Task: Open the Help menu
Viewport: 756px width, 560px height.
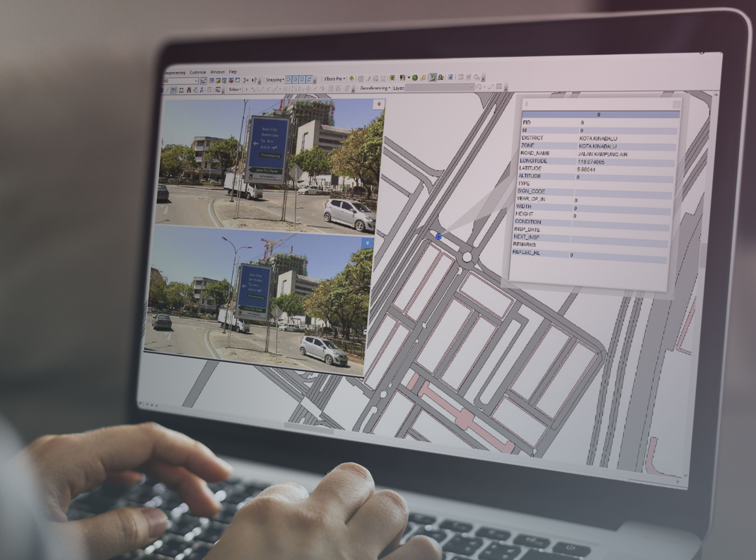Action: pos(233,71)
